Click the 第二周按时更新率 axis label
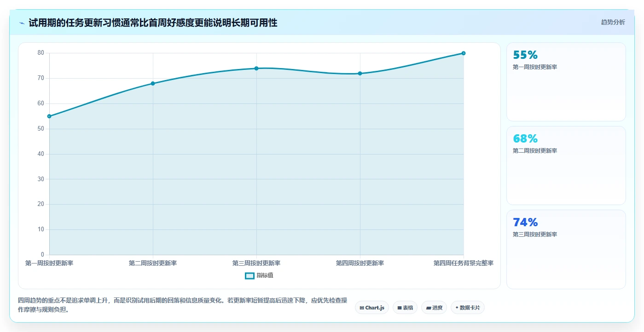 (x=153, y=263)
